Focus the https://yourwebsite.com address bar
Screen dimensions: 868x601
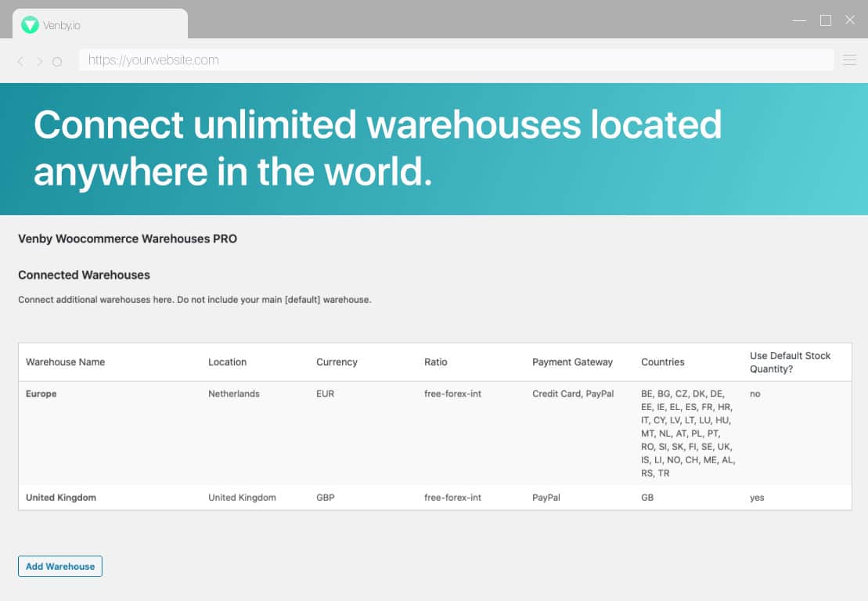click(456, 59)
